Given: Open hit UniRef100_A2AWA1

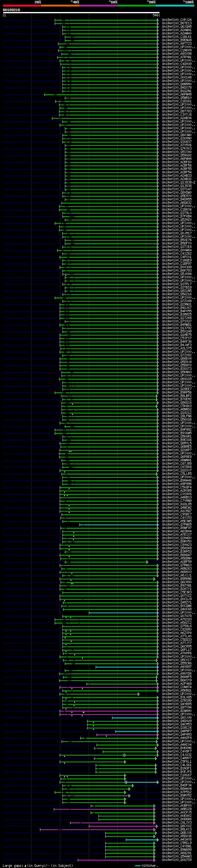Looking at the screenshot, I should click(177, 30).
